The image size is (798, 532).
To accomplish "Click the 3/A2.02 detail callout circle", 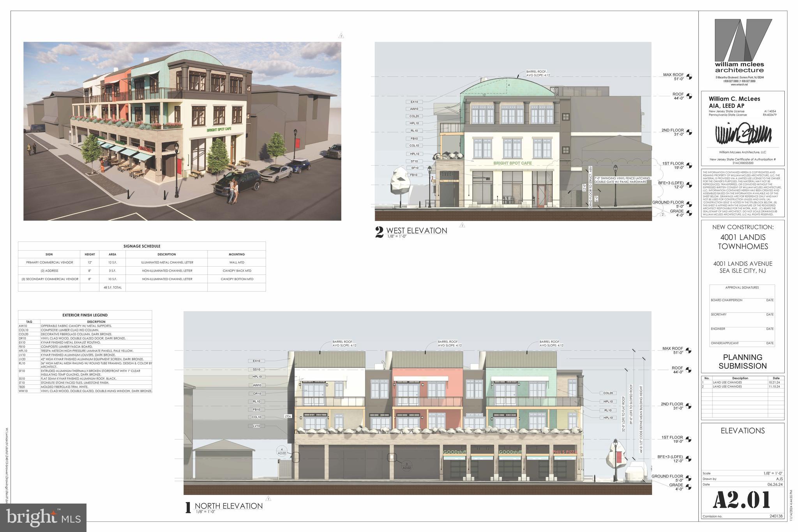I will click(x=406, y=466).
